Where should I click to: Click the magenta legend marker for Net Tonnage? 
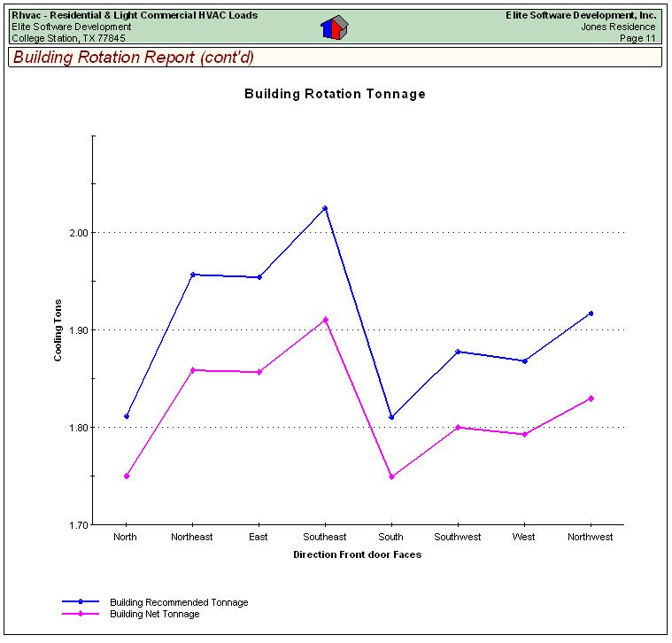tap(81, 614)
